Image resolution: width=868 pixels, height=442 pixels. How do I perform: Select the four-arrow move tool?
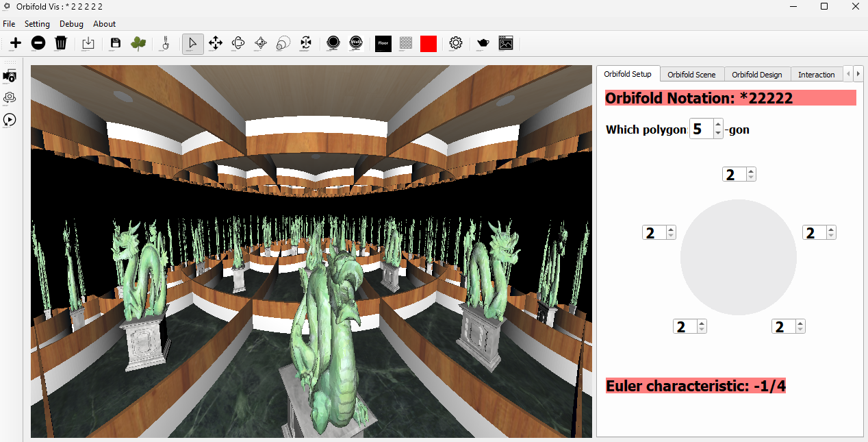coord(216,43)
